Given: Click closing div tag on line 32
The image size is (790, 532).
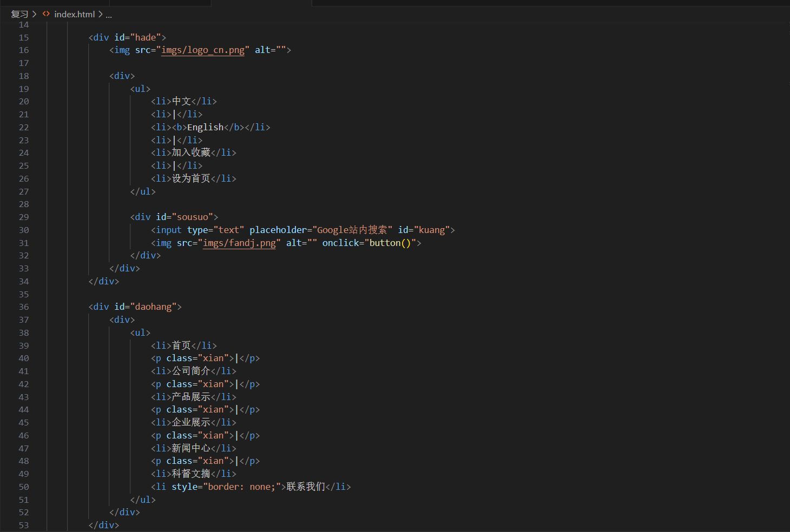Looking at the screenshot, I should 146,256.
